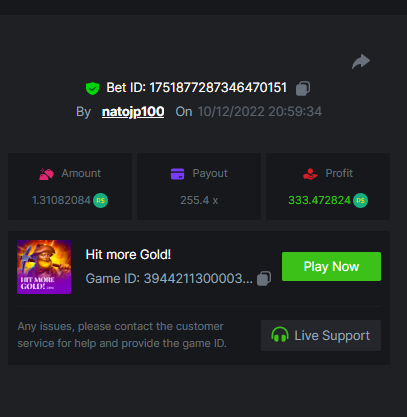The width and height of the screenshot is (407, 417).
Task: Open the natojp100 user profile link
Action: [133, 112]
